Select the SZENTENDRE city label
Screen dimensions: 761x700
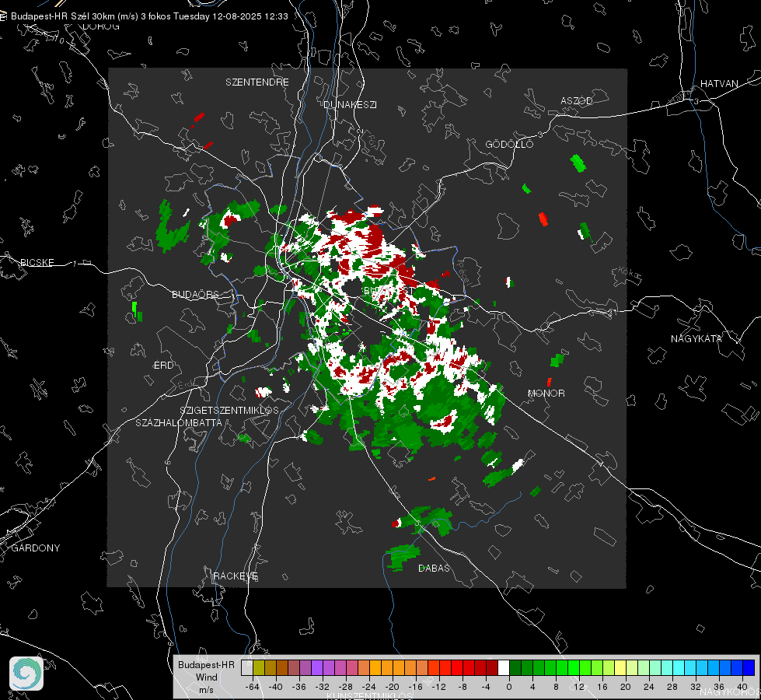(257, 82)
